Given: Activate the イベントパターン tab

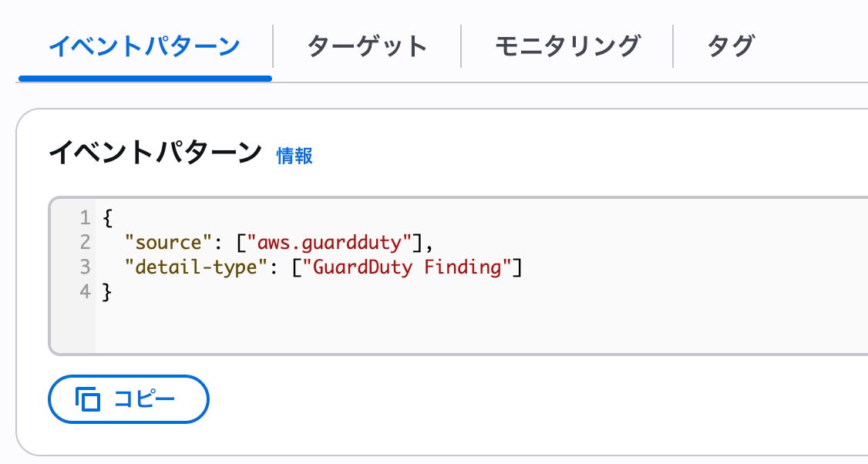Looking at the screenshot, I should click(x=144, y=46).
